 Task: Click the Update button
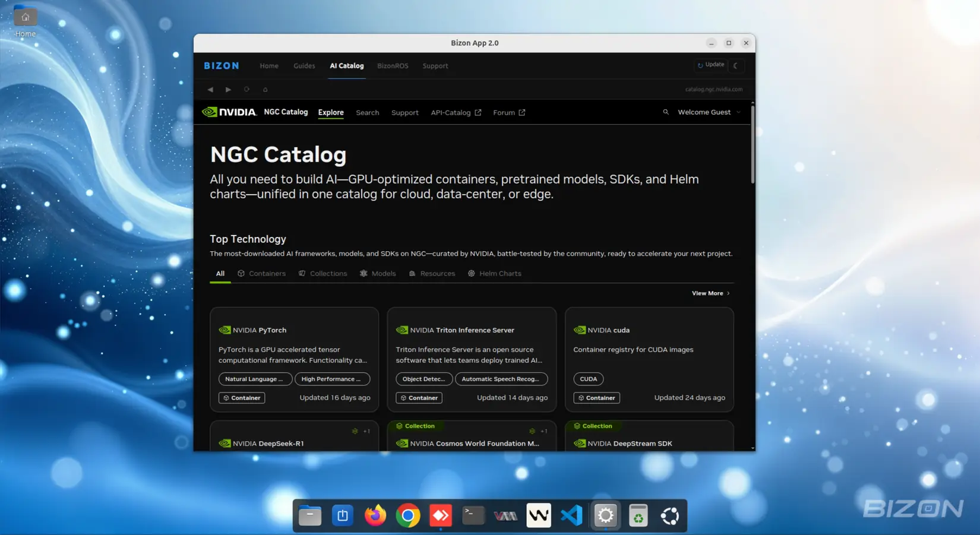tap(710, 65)
